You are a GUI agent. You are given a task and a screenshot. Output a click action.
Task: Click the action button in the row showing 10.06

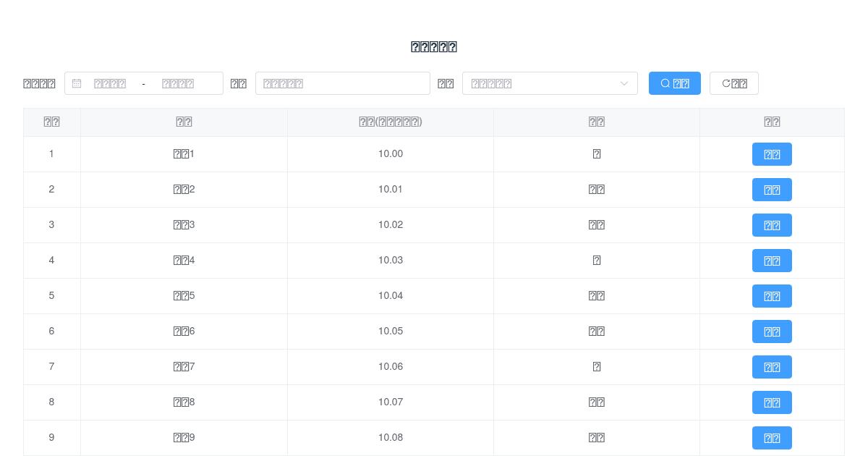[x=772, y=367]
